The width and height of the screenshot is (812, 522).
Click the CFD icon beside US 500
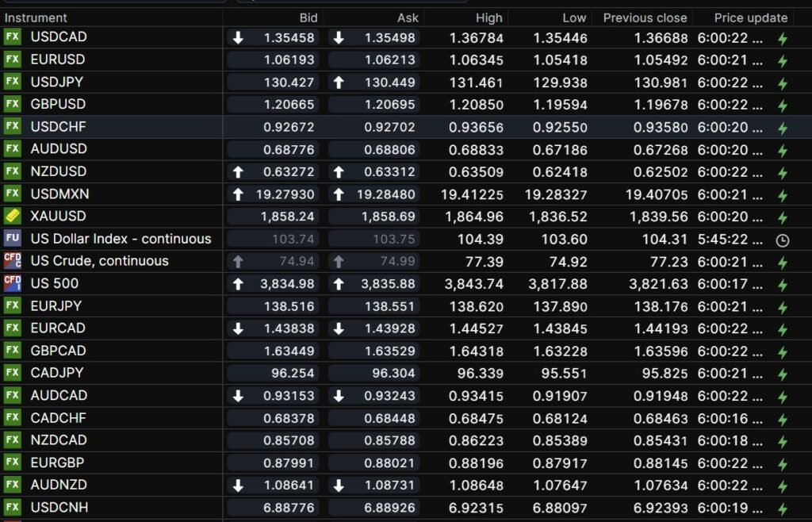pos(12,283)
